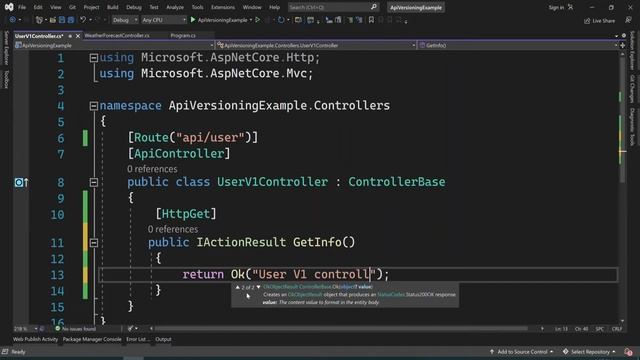The height and width of the screenshot is (360, 640).
Task: Collapse the UserV1Controller class at line 8
Action: (93, 182)
